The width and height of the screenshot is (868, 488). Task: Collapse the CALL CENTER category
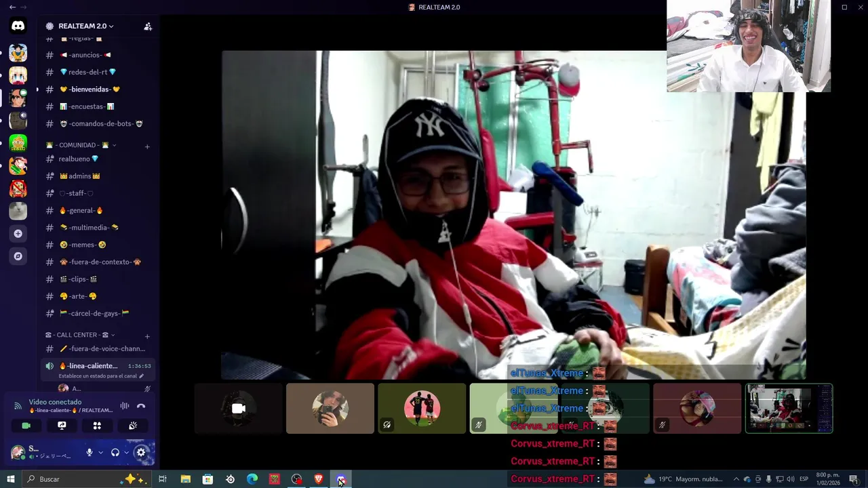click(x=80, y=335)
